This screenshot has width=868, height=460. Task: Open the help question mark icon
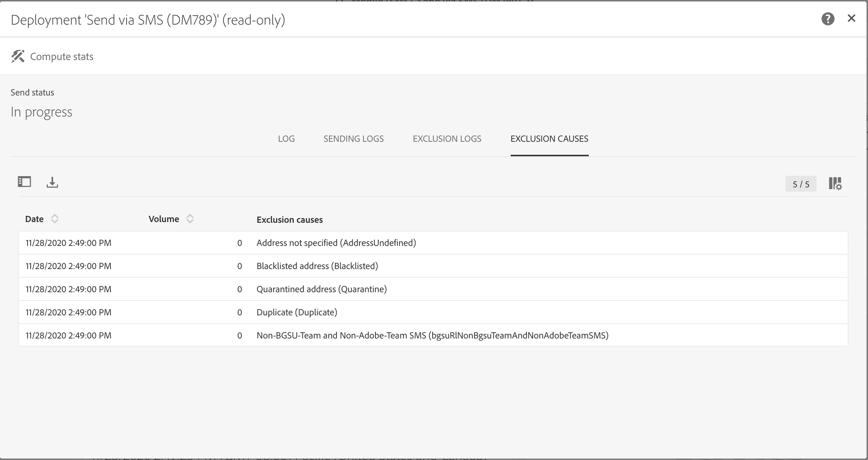[827, 19]
